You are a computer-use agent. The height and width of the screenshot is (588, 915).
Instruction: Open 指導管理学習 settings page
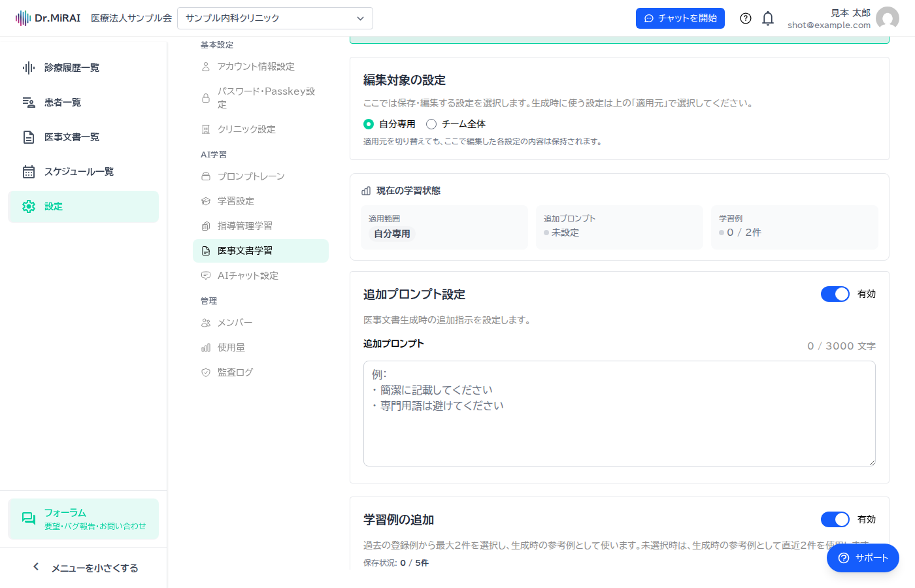[261, 226]
